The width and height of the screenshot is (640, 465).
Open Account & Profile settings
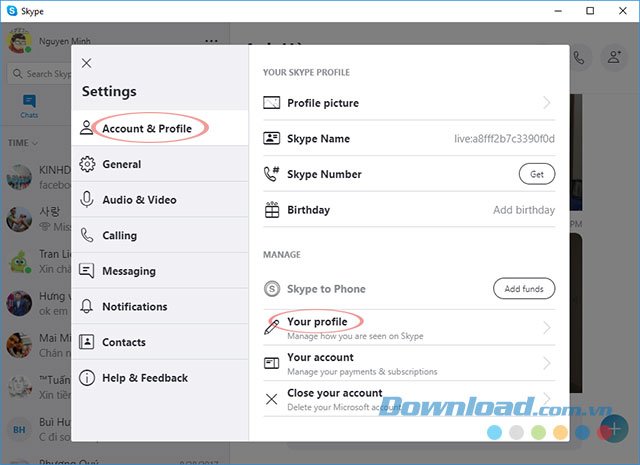click(x=160, y=128)
